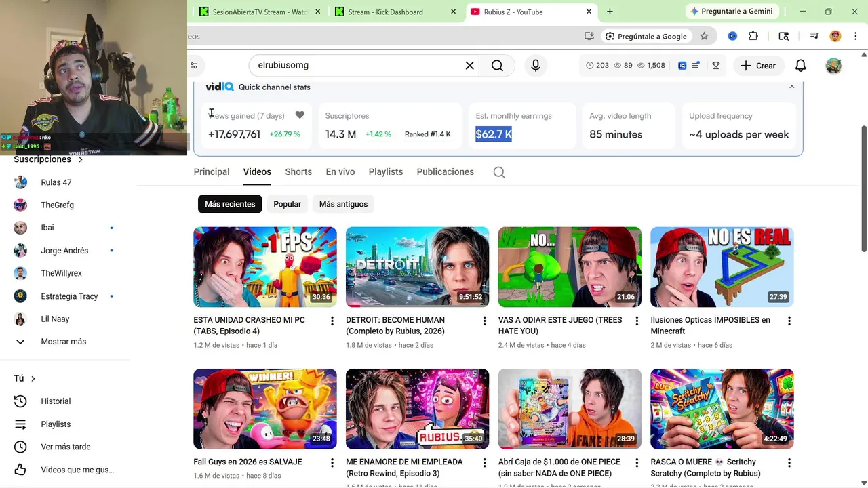Open Fall Guys en 2026 video thumbnail

click(265, 409)
